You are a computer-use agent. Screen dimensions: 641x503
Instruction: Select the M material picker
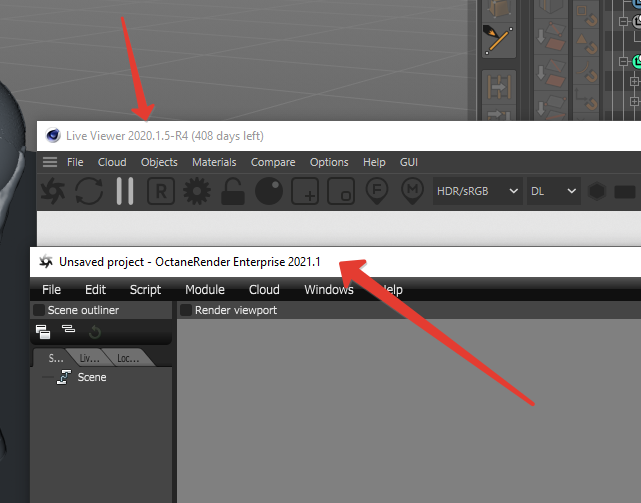[x=413, y=191]
